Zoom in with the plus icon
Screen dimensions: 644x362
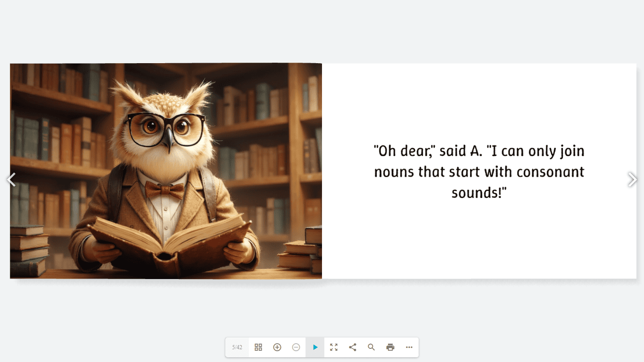[x=277, y=347]
